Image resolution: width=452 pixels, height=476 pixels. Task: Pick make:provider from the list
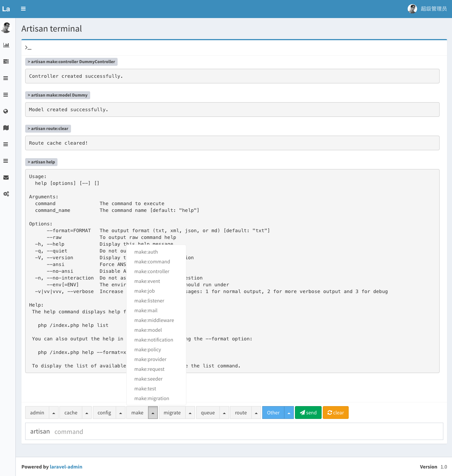pyautogui.click(x=156, y=360)
